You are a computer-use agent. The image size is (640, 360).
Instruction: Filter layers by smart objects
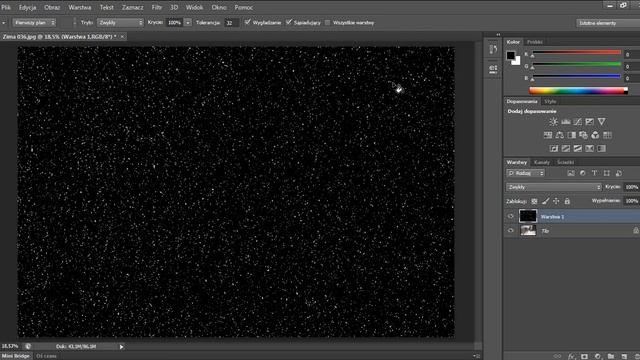pos(619,173)
